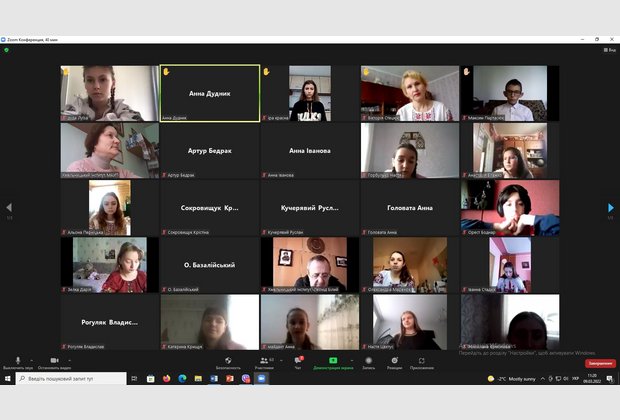Expand hidden system tray icons chevron

542,378
